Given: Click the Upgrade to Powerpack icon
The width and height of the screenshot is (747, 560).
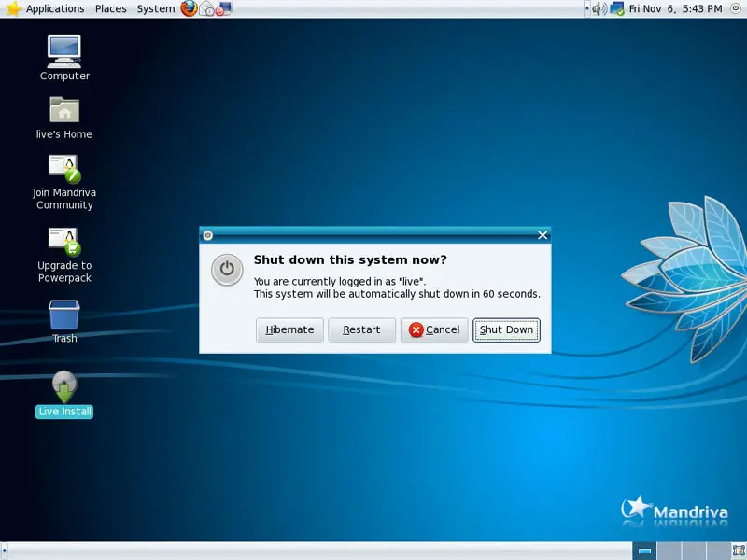Looking at the screenshot, I should point(64,255).
